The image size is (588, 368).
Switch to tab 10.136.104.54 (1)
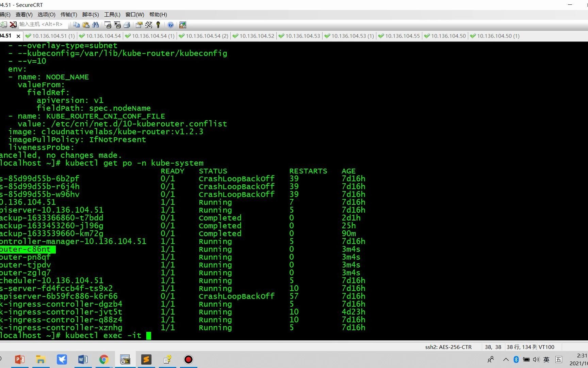[x=150, y=36]
